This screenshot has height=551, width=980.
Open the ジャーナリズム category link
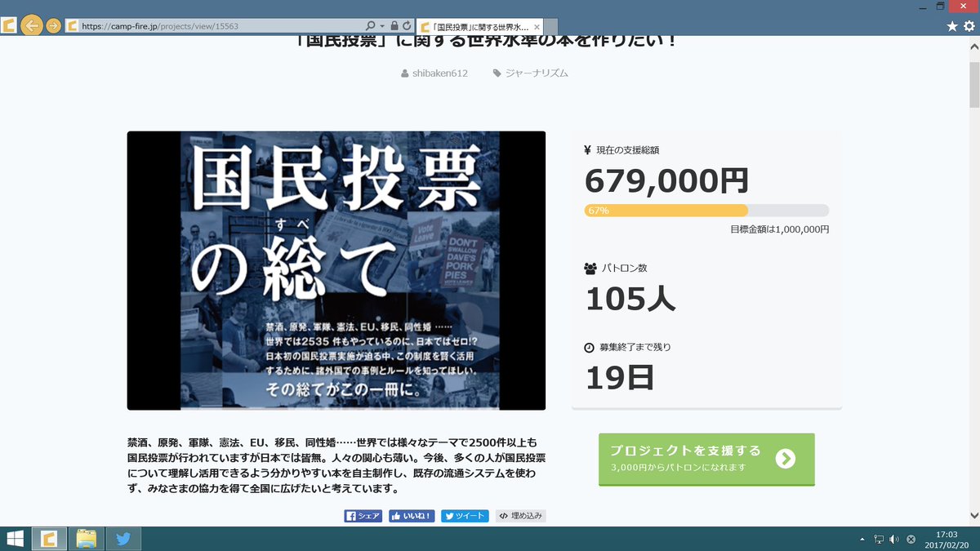tap(537, 73)
